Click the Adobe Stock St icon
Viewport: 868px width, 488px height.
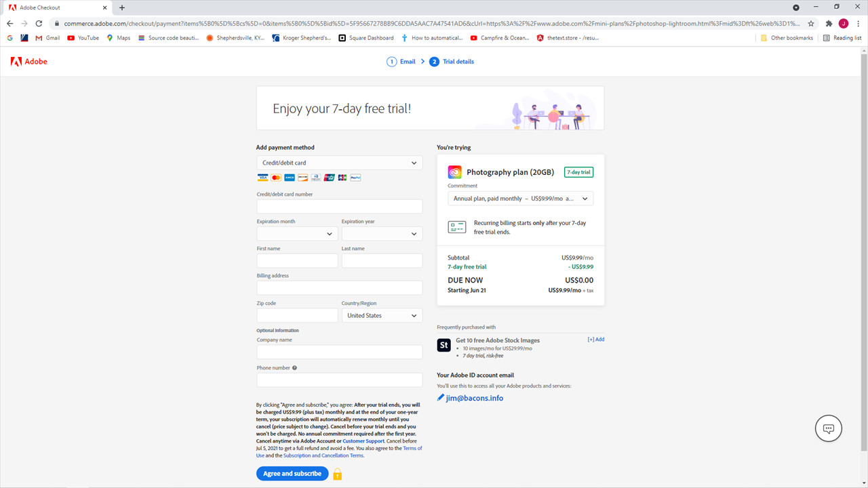(443, 345)
